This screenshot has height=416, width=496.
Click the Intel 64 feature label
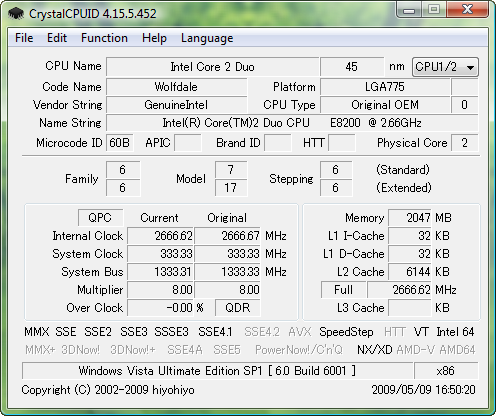[455, 332]
